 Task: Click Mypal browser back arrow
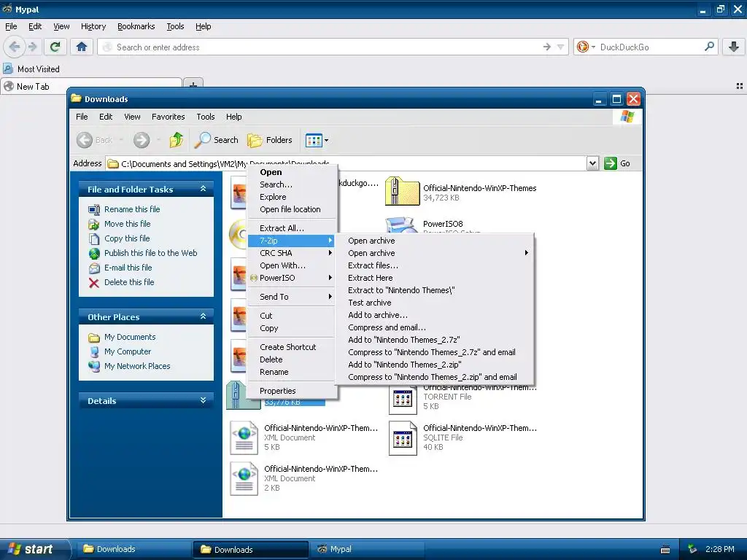15,47
